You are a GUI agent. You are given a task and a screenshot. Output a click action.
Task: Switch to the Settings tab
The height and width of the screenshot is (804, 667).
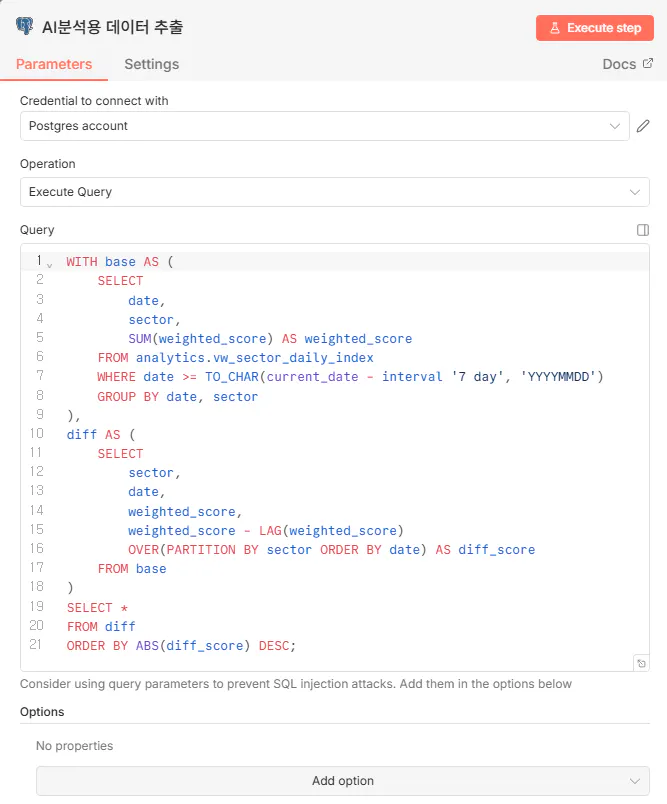click(x=151, y=64)
